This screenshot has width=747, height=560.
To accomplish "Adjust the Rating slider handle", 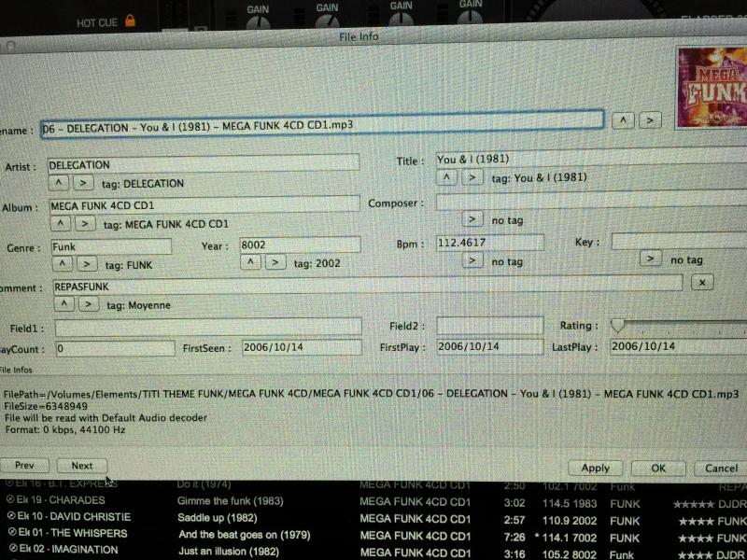I will pyautogui.click(x=616, y=325).
